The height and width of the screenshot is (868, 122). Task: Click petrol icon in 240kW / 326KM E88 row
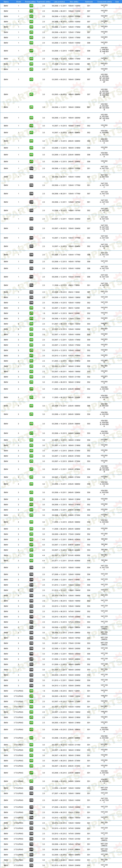[31, 161]
